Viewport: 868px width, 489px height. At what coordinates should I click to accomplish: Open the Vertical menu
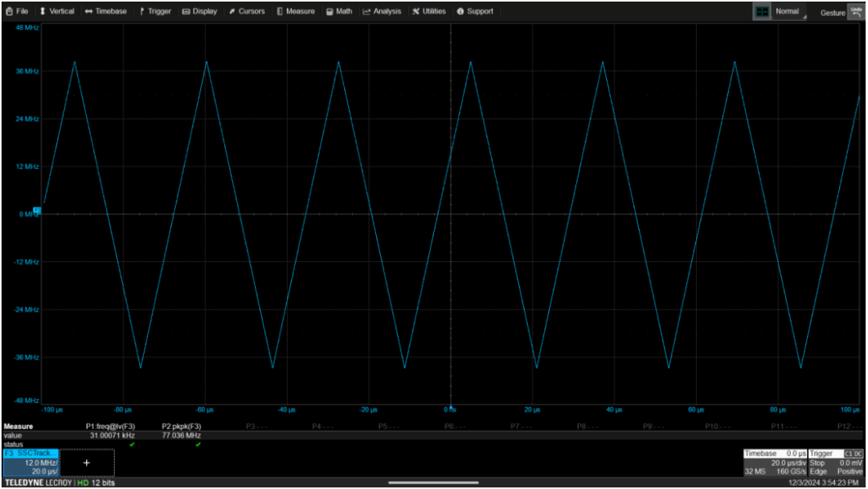pos(57,11)
